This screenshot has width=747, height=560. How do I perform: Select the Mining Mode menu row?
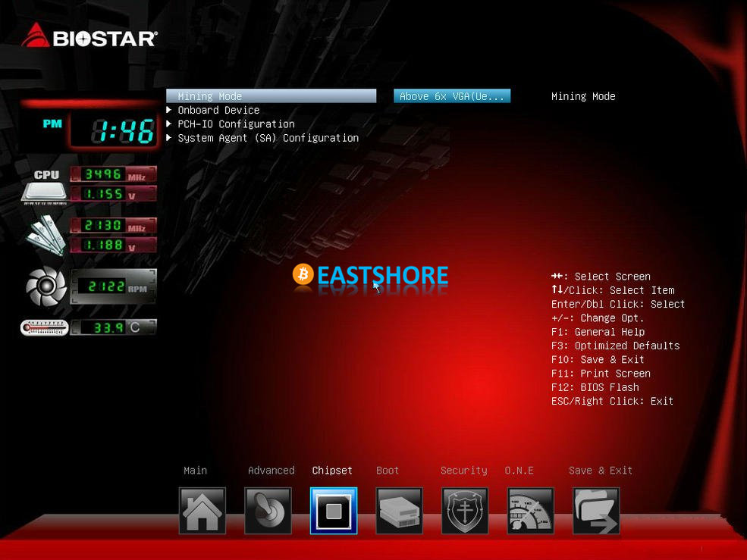coord(271,96)
